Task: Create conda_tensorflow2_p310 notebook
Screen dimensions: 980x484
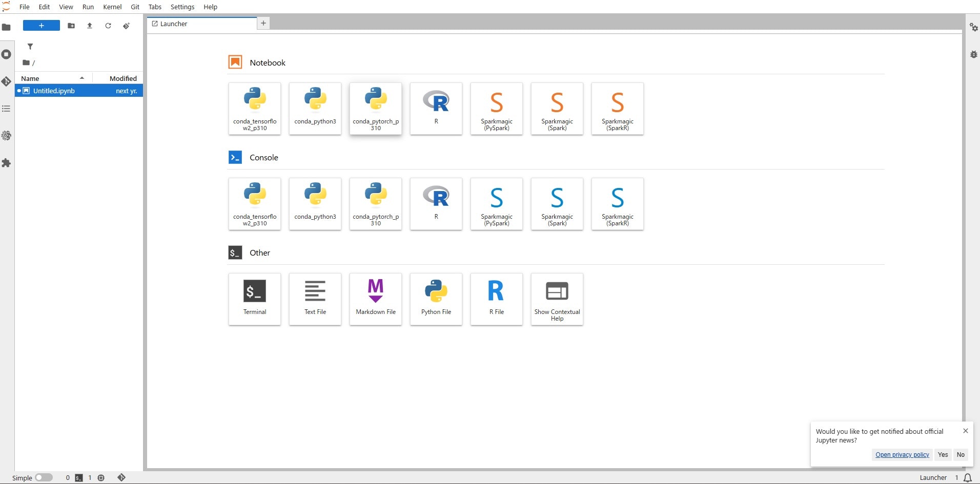Action: pos(255,109)
